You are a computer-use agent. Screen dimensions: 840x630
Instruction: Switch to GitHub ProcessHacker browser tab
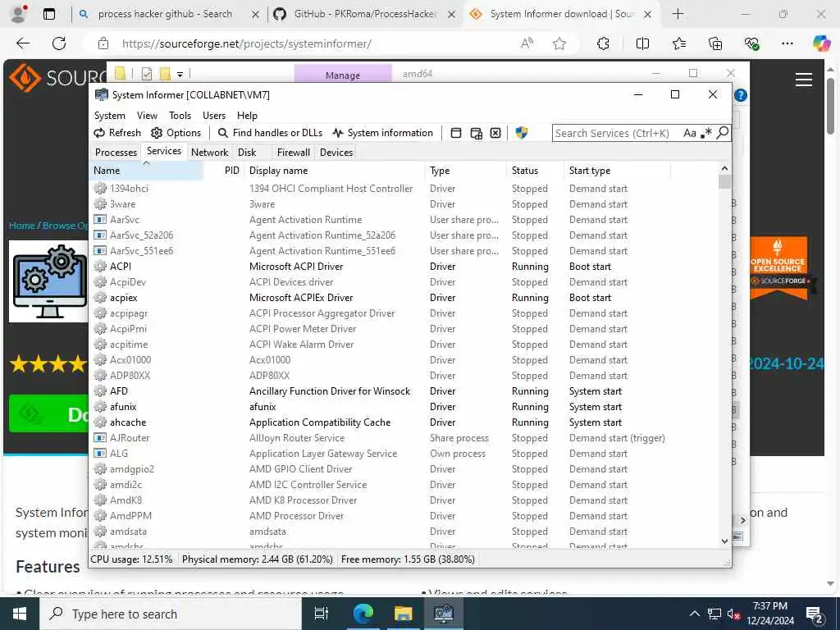(363, 15)
